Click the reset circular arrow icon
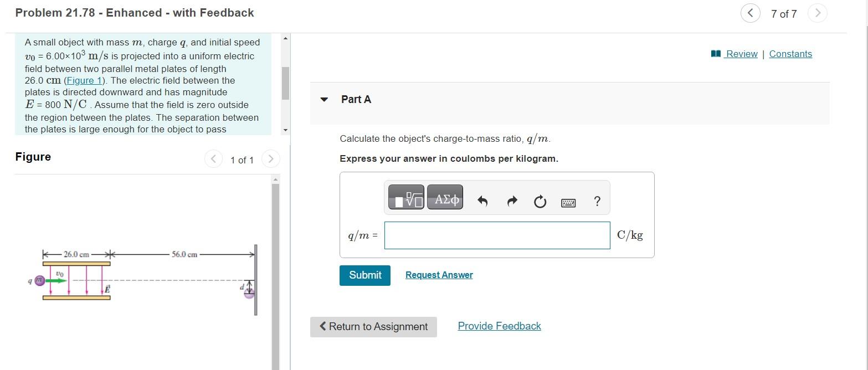 point(540,202)
